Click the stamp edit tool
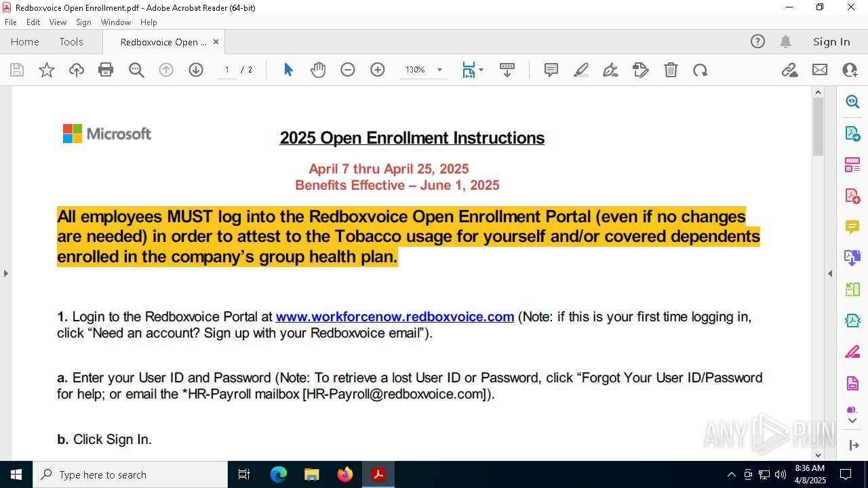This screenshot has width=868, height=488. tap(641, 70)
